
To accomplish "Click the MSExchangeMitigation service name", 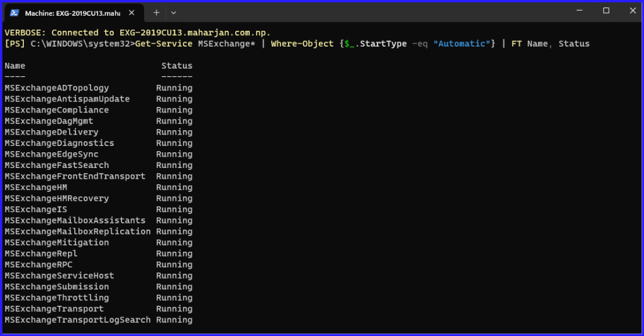I will click(57, 242).
